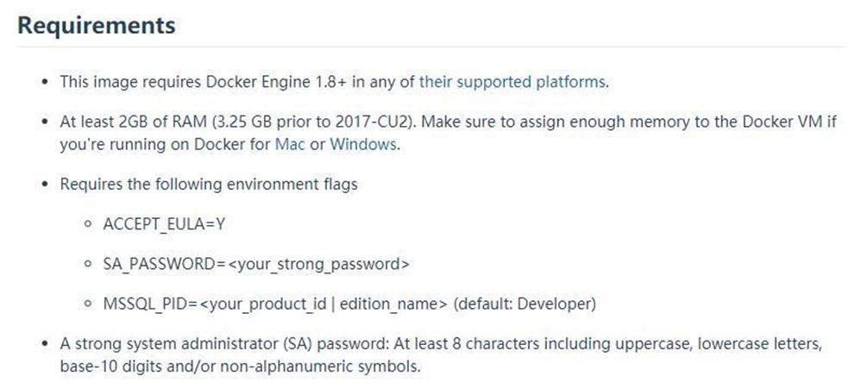Open the "Windows" hyperlink

tap(363, 144)
